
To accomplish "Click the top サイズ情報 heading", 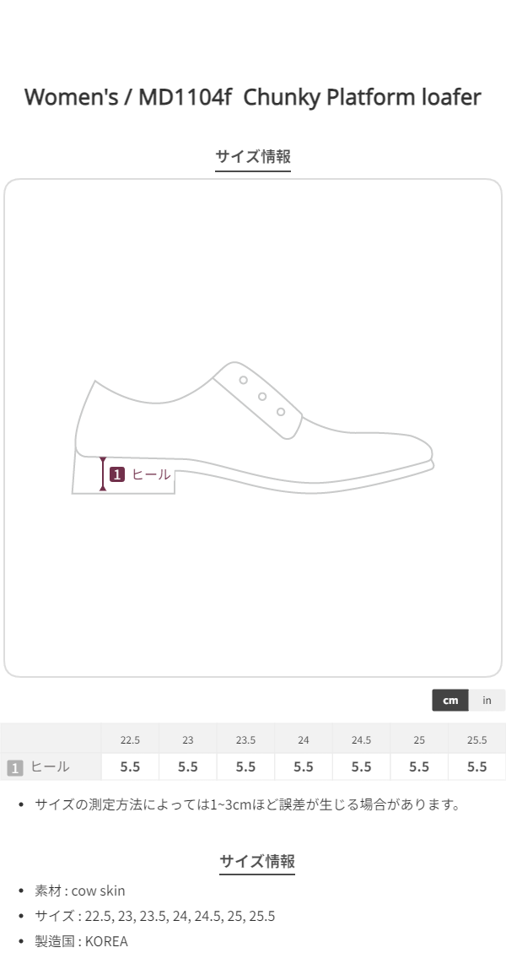I will (x=253, y=156).
